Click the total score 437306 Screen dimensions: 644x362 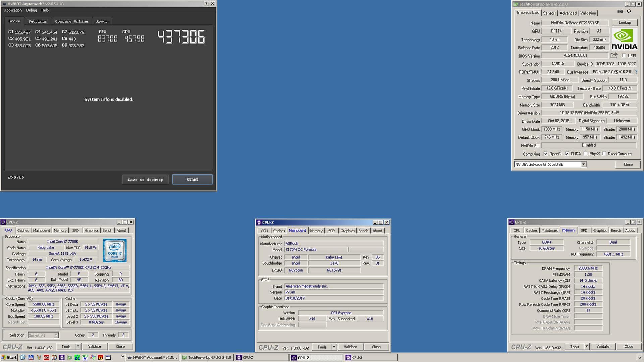(181, 37)
